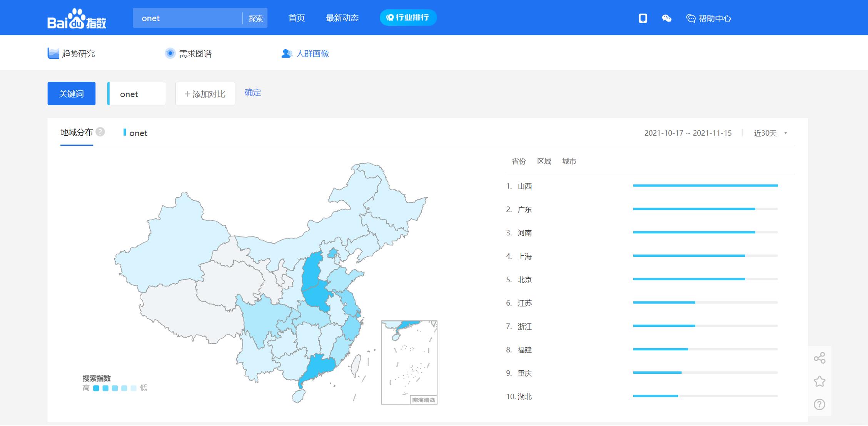
Task: Select the 需求图谱 radio-style tab
Action: (170, 53)
